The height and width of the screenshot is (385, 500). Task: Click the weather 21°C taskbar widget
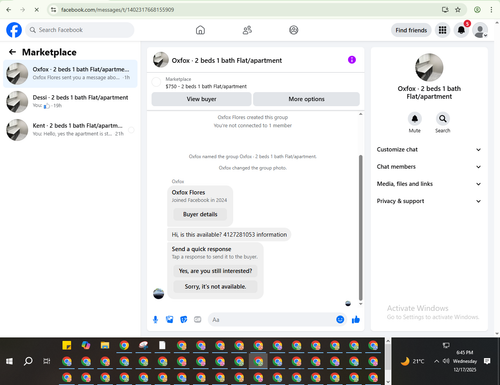(x=412, y=361)
